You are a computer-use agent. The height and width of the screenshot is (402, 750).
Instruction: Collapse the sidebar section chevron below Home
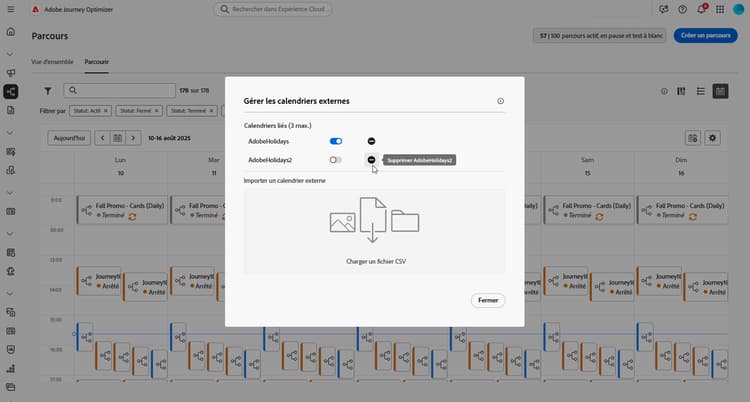click(11, 54)
